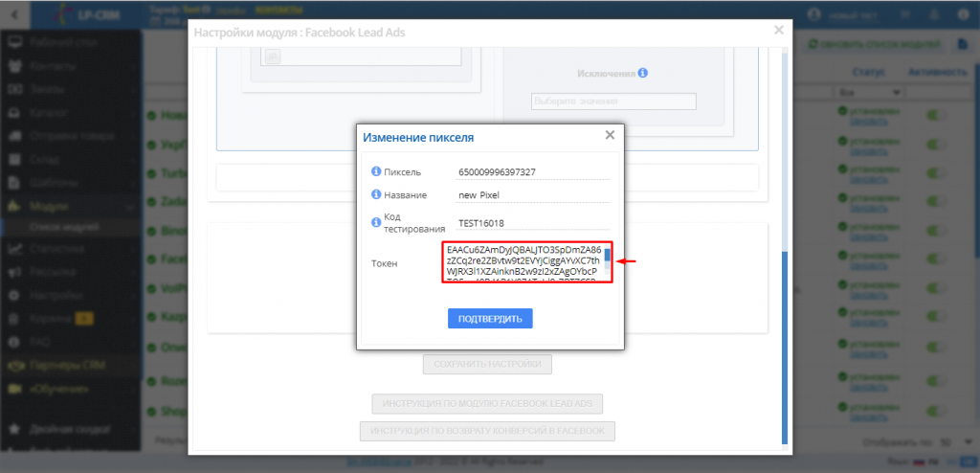Close the Настройки модуля window
The image size is (980, 473).
coord(779,30)
